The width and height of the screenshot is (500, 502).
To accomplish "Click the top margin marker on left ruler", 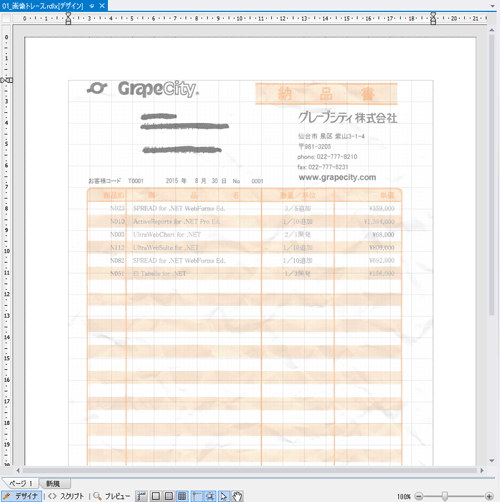I will (7, 80).
